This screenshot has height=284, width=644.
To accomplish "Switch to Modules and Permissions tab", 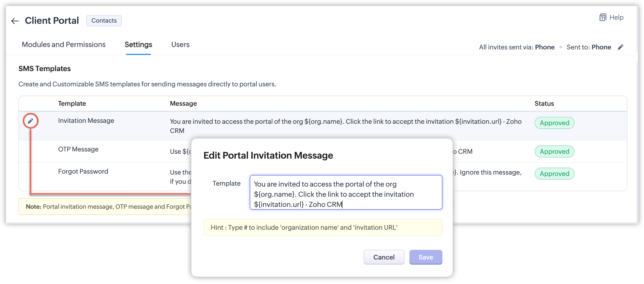I will [63, 45].
